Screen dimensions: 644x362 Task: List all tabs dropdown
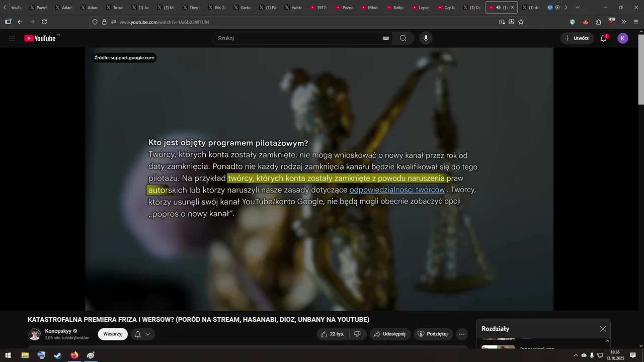tap(578, 8)
